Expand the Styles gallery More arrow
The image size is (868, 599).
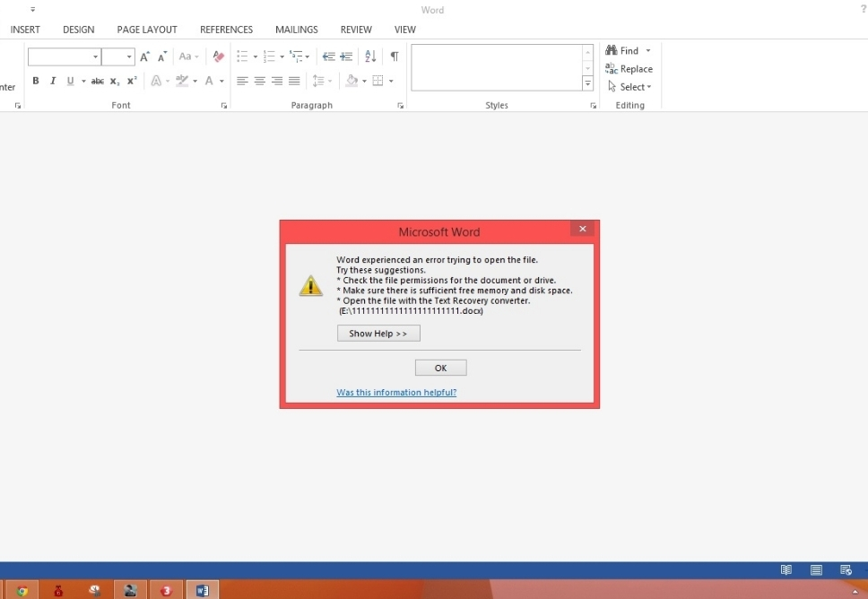[588, 83]
